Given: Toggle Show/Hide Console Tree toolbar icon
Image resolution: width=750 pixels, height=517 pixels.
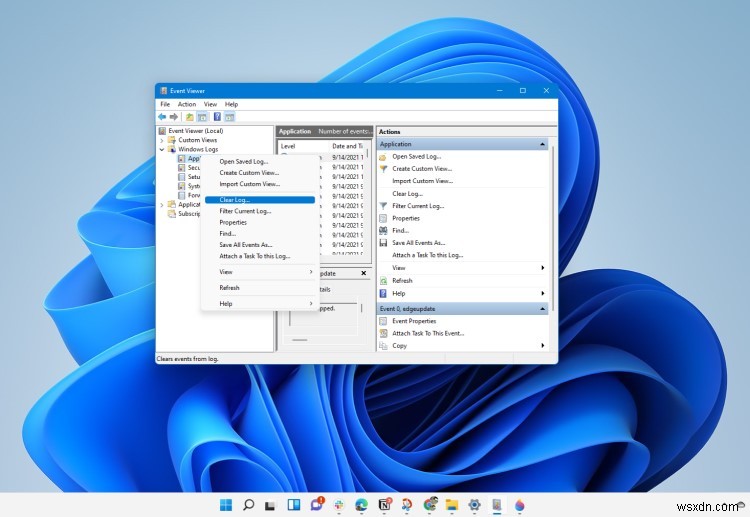Looking at the screenshot, I should pos(202,117).
